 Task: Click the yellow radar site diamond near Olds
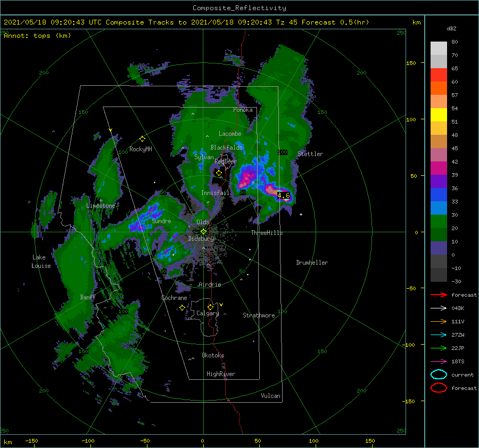203,232
